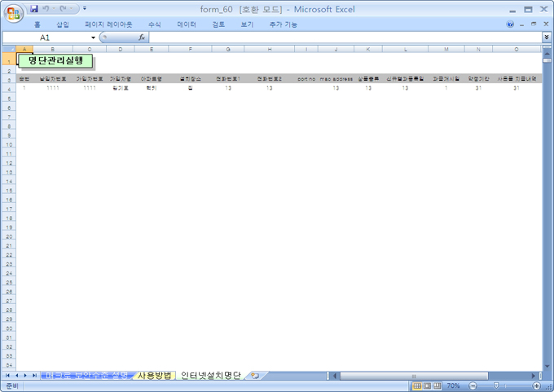Screen dimensions: 554x392
Task: Click the Zoom In plus button
Action: 536,385
